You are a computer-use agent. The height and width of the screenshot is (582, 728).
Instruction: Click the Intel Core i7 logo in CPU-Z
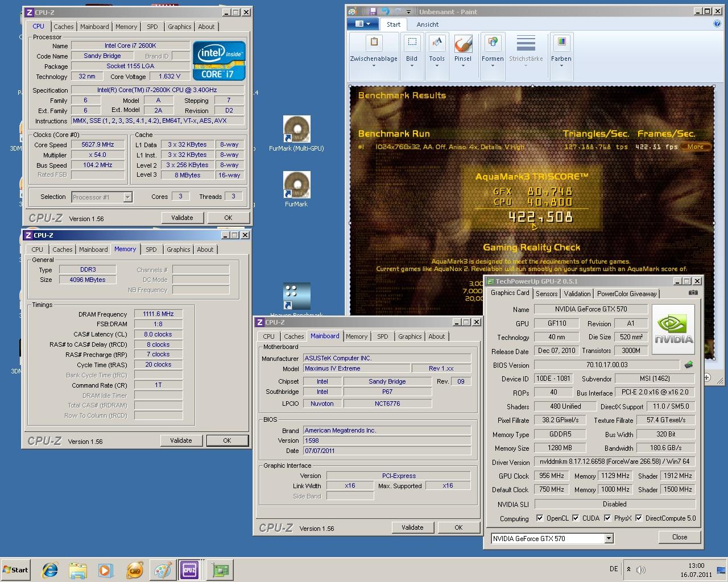click(x=219, y=60)
